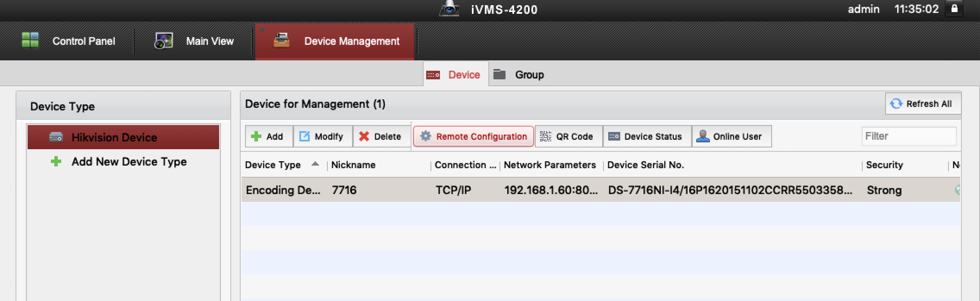The height and width of the screenshot is (301, 980).
Task: Close the Device Management tab
Action: 262,30
